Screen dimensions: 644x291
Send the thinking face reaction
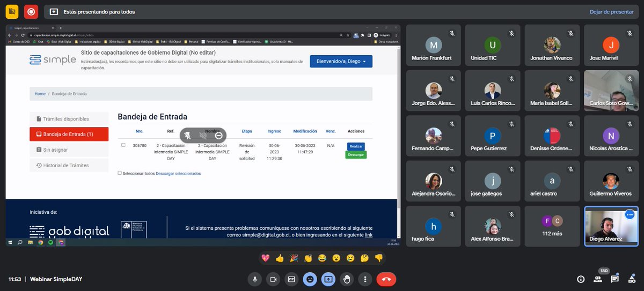364,258
